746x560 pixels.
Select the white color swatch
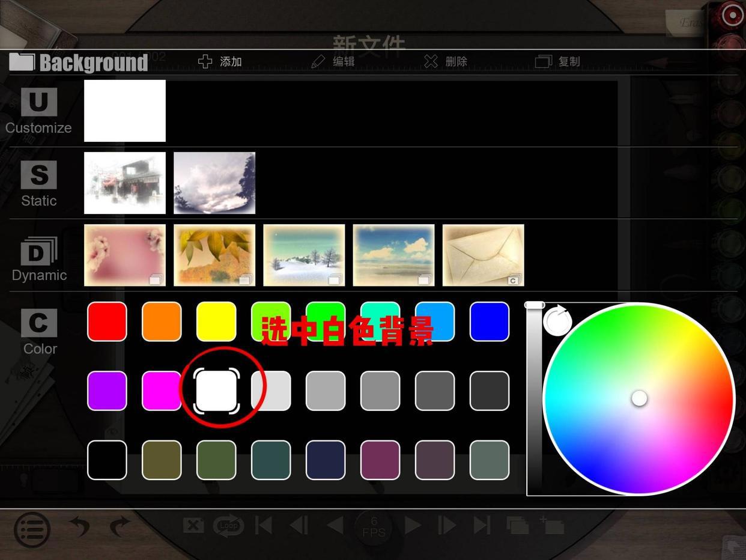pyautogui.click(x=217, y=391)
